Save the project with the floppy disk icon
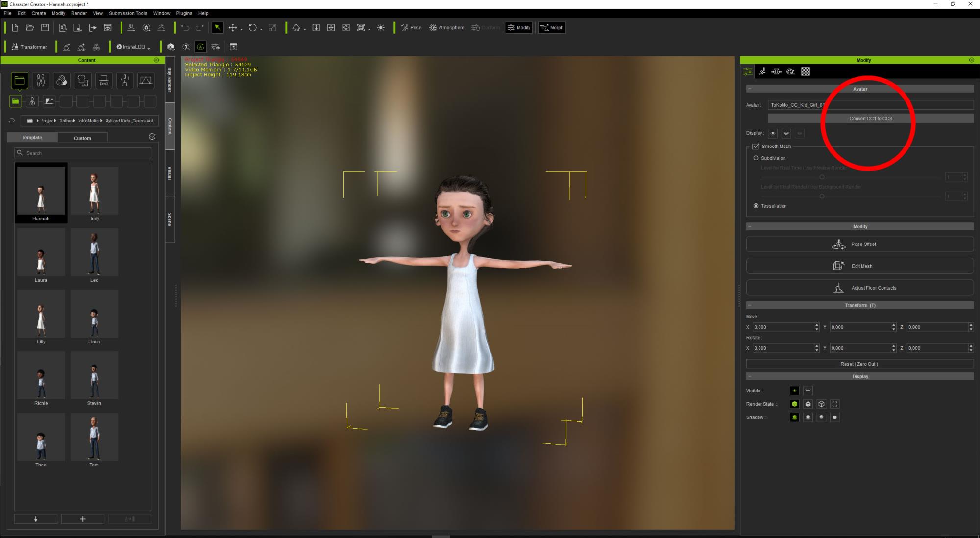The width and height of the screenshot is (980, 538). pos(45,28)
